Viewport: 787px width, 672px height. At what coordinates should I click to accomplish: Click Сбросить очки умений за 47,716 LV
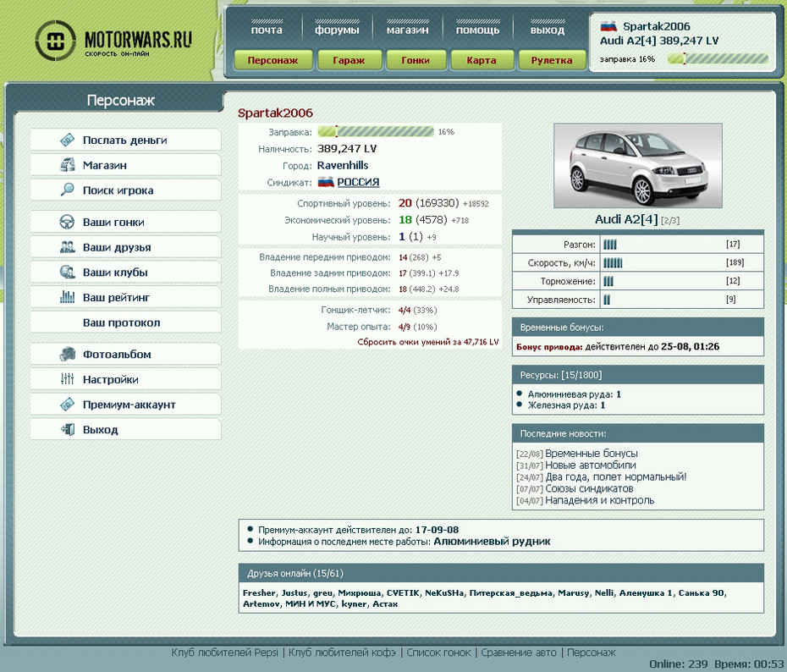coord(428,342)
